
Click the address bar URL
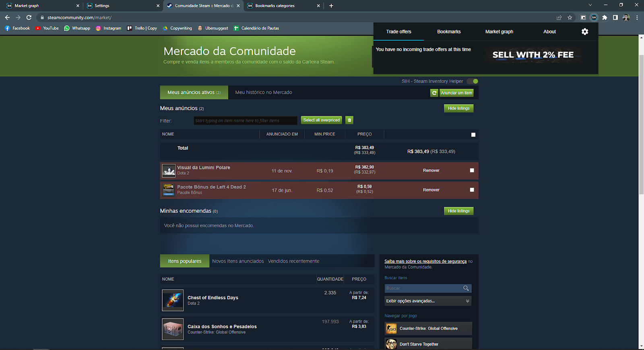click(79, 17)
